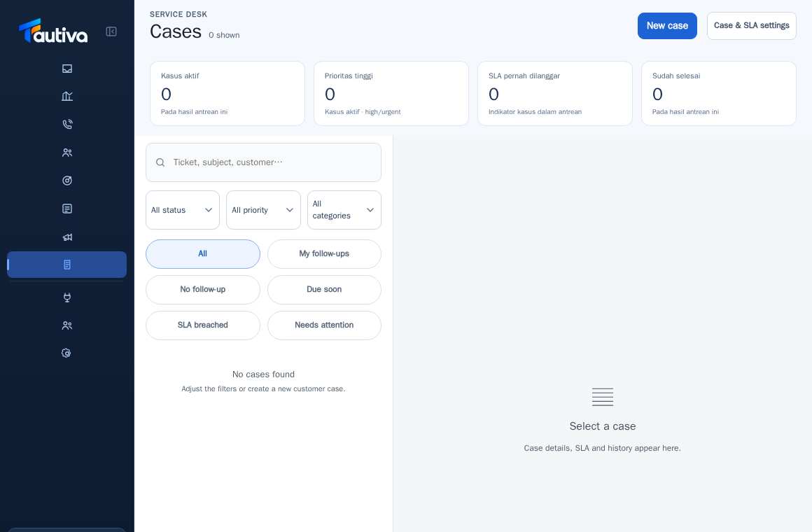Click "Case details, SLA and history appear here."
Image resolution: width=812 pixels, height=532 pixels.
click(x=602, y=448)
